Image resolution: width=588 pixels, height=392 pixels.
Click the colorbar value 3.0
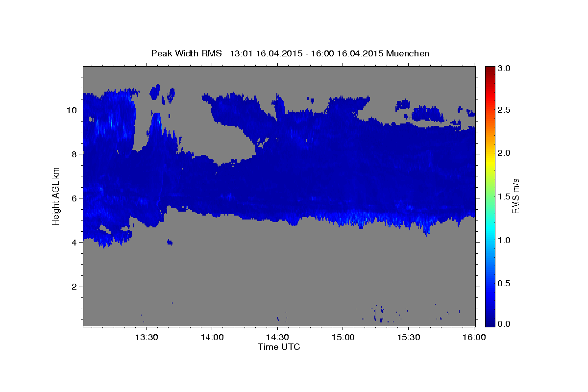pos(504,69)
